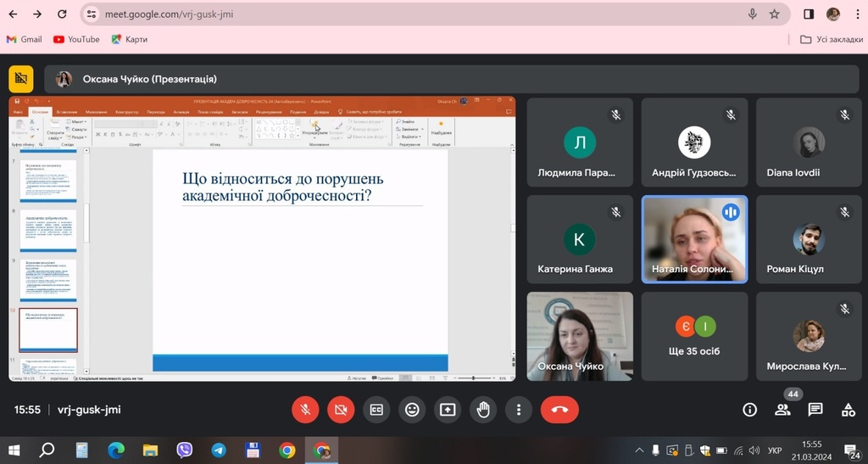Toggle closed captions

tap(376, 410)
